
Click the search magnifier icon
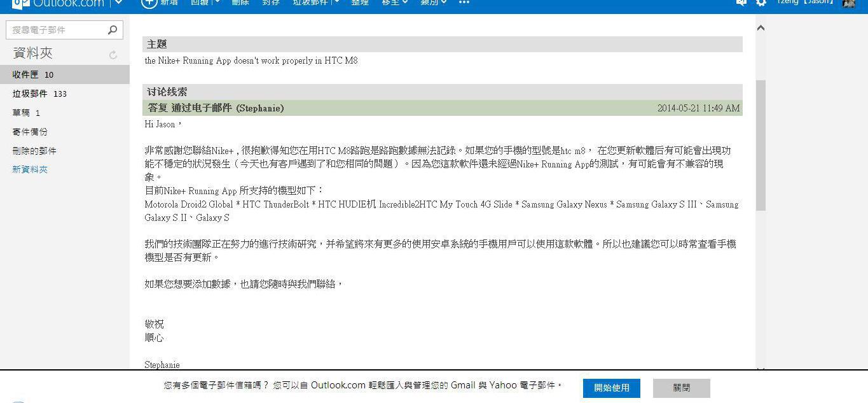click(113, 30)
